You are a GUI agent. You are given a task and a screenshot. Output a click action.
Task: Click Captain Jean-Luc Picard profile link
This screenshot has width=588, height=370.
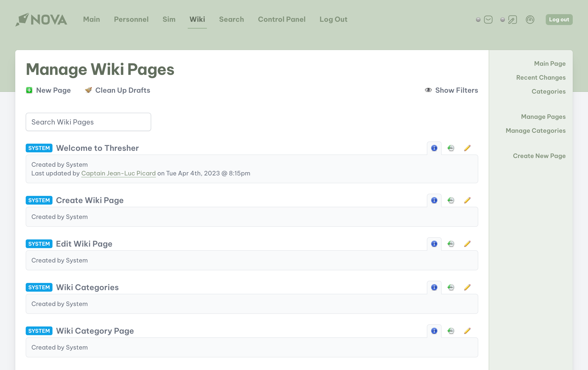coord(118,173)
